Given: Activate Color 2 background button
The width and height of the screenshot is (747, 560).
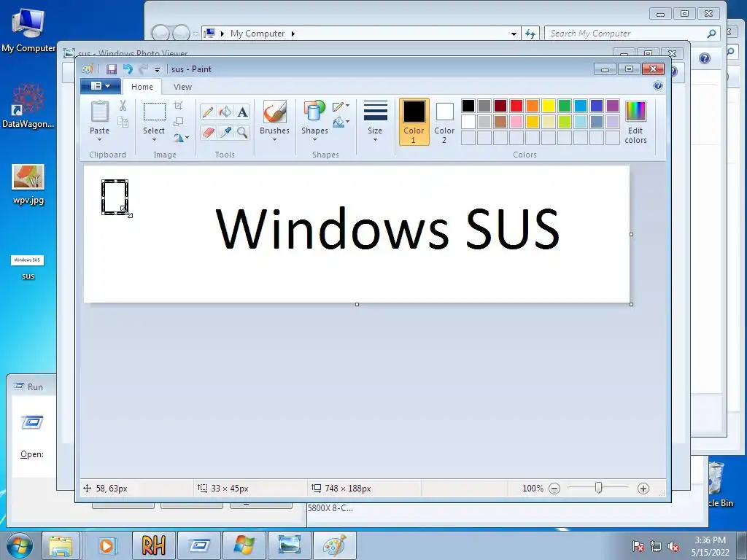Looking at the screenshot, I should pyautogui.click(x=444, y=122).
